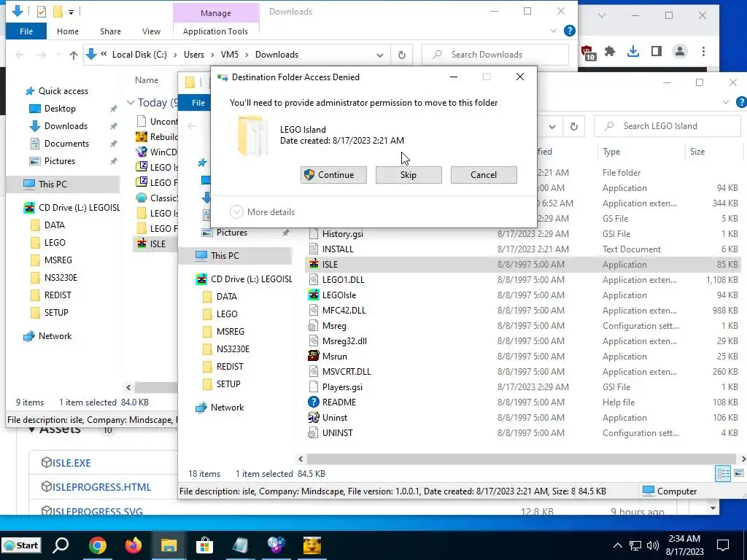
Task: Select Desktop in Downloads window sidebar
Action: pos(60,109)
